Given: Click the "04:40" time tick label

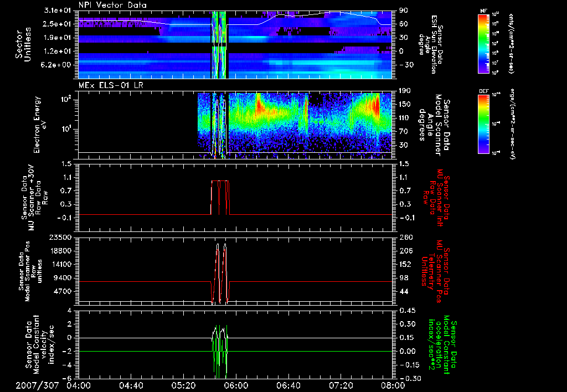Looking at the screenshot, I should [x=131, y=385].
